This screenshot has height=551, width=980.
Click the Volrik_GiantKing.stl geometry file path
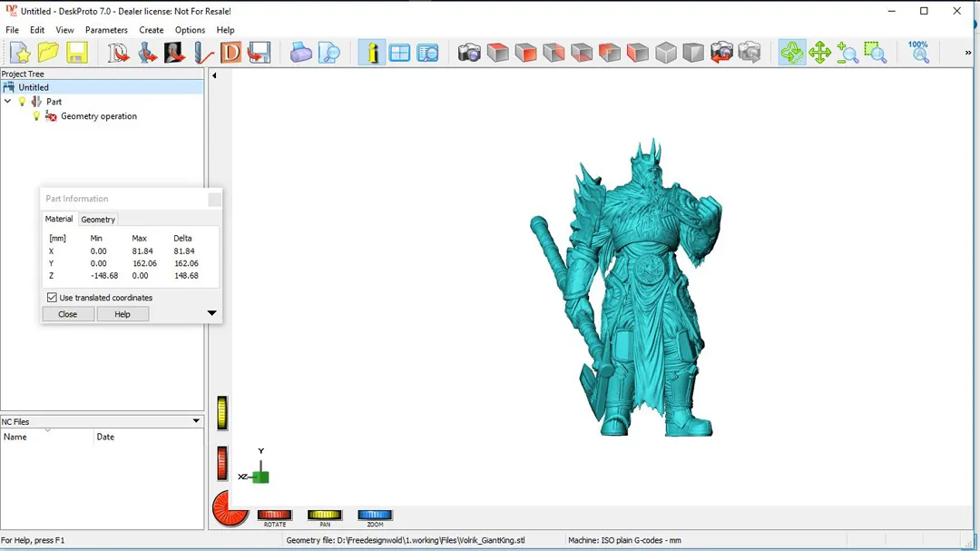406,540
